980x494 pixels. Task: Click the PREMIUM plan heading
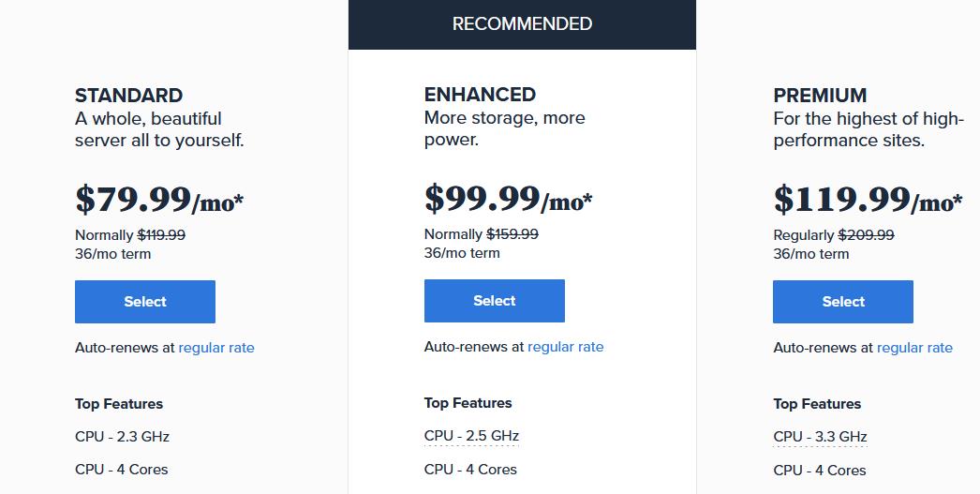pos(820,96)
